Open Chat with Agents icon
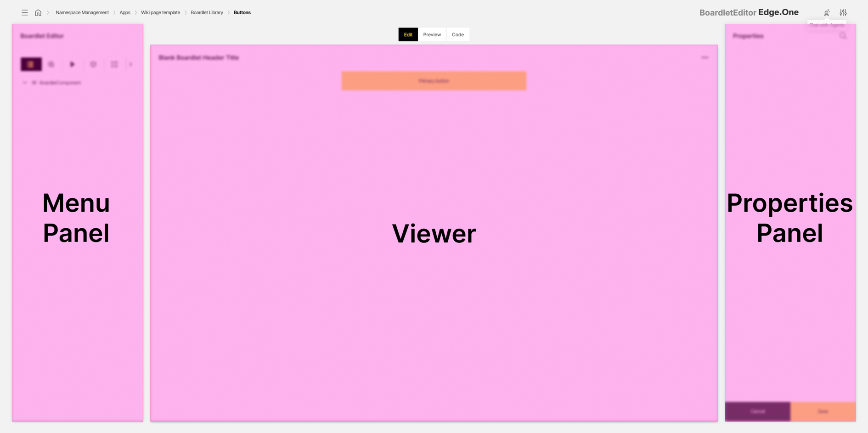 pos(827,13)
